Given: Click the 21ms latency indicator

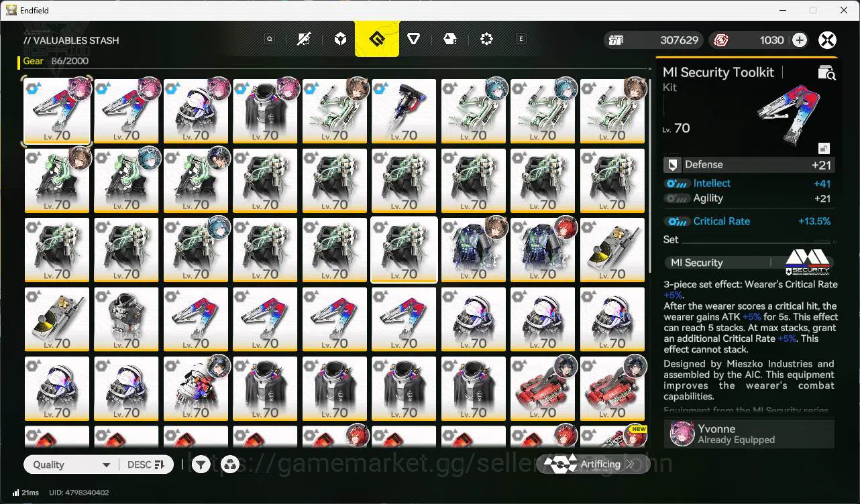Looking at the screenshot, I should pyautogui.click(x=25, y=493).
